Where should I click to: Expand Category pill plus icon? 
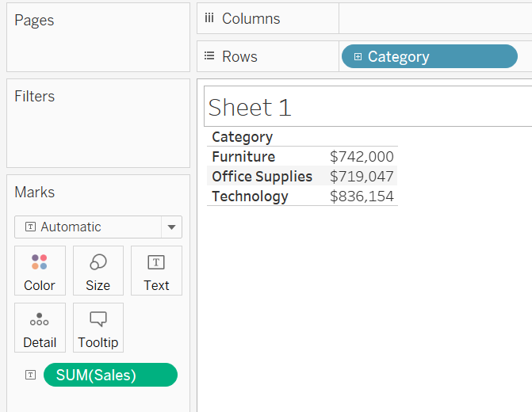click(x=358, y=56)
